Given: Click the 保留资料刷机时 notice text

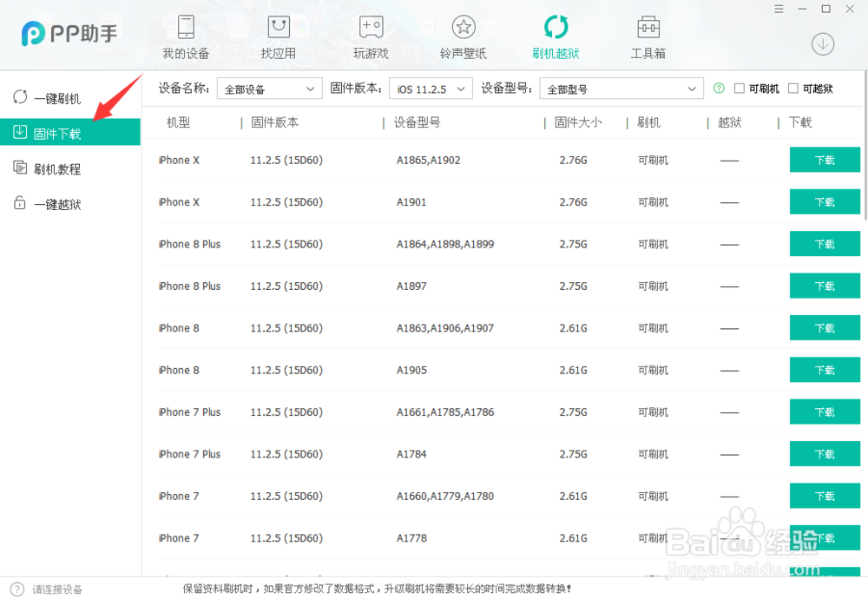Looking at the screenshot, I should click(377, 589).
